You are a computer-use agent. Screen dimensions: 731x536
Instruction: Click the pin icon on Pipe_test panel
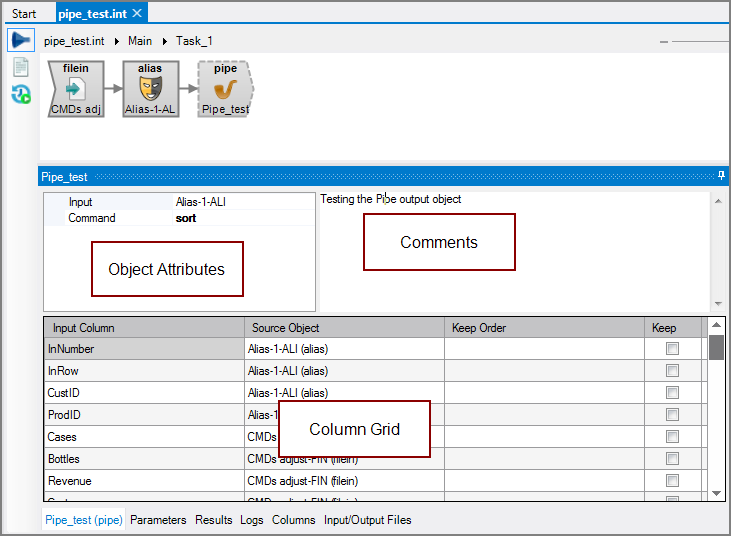721,176
